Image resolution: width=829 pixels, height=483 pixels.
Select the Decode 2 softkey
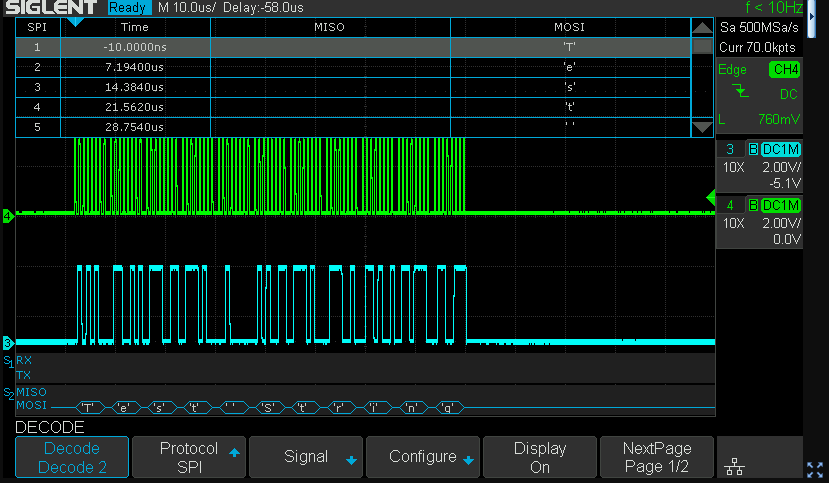(72, 457)
